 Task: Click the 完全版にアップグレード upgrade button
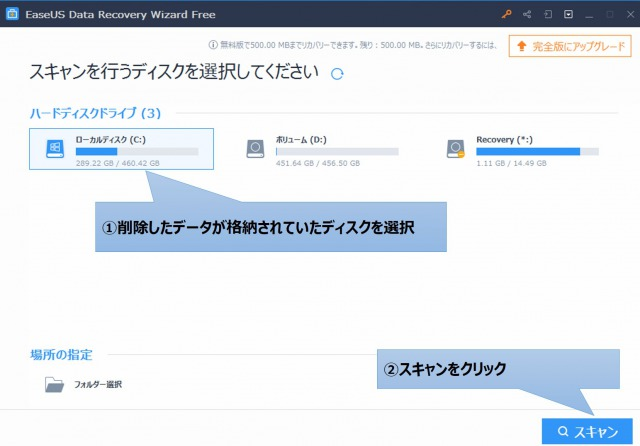(570, 46)
